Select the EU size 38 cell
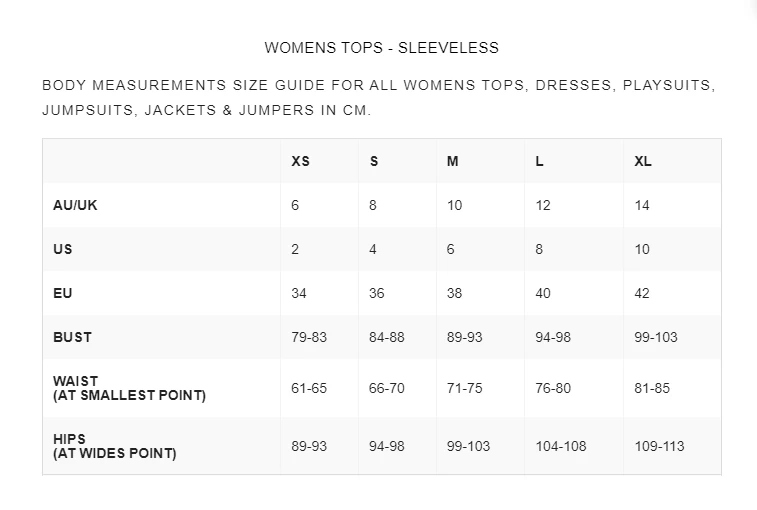Image resolution: width=757 pixels, height=510 pixels. pos(455,293)
